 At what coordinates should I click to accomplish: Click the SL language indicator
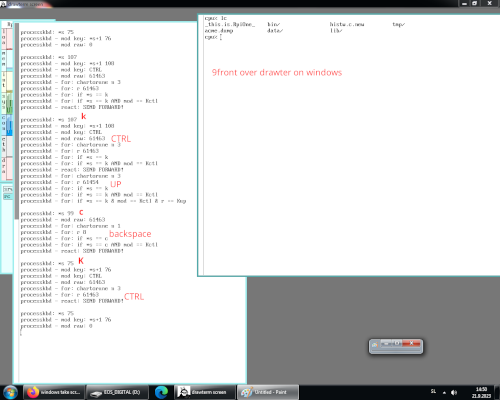433,391
